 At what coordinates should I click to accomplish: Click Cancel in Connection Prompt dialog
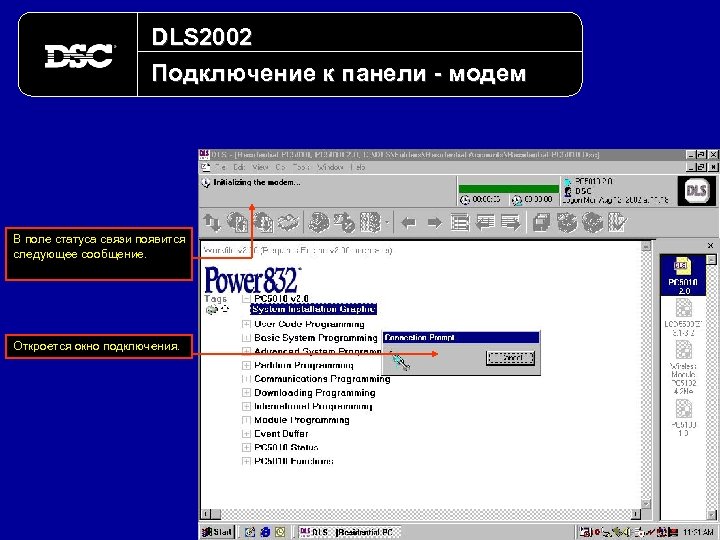point(510,358)
